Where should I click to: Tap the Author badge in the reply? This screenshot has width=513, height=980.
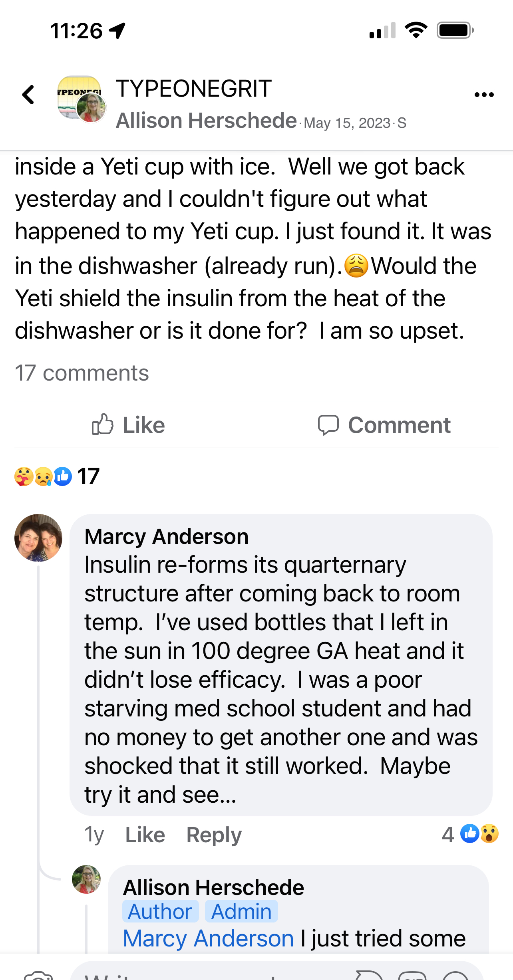160,912
